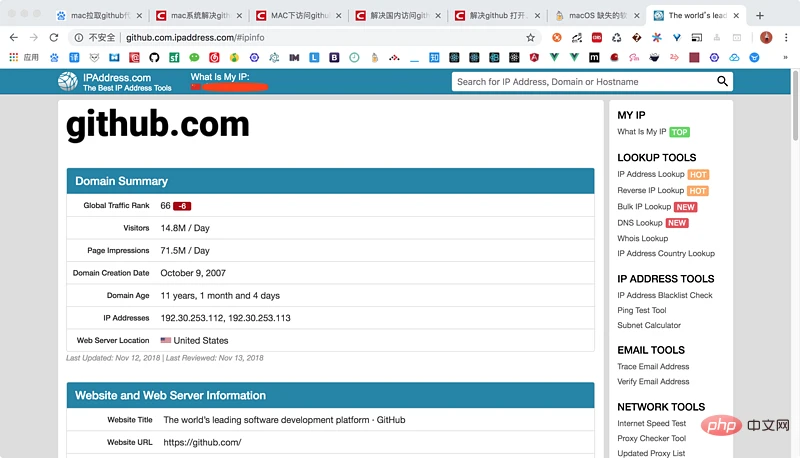800x458 pixels.
Task: Open the black 'm' bookmark icon
Action: 594,58
